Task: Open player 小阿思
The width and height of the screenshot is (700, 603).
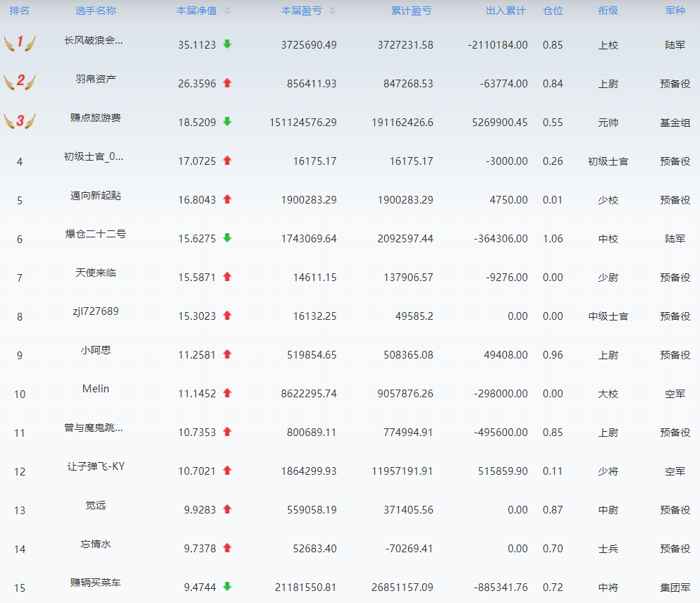Action: point(96,351)
